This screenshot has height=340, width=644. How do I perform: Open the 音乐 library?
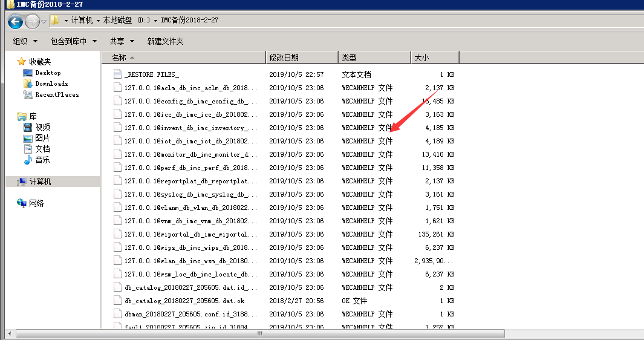(x=42, y=160)
